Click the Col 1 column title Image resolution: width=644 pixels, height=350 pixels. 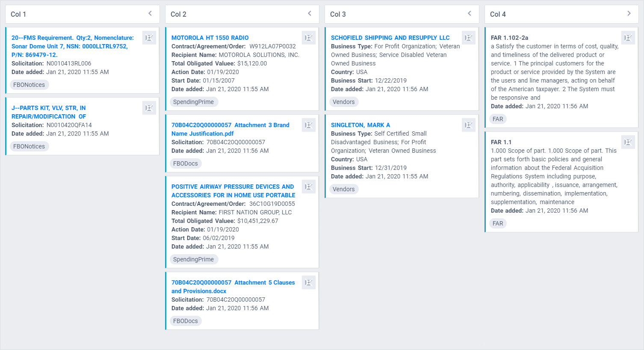pyautogui.click(x=18, y=14)
